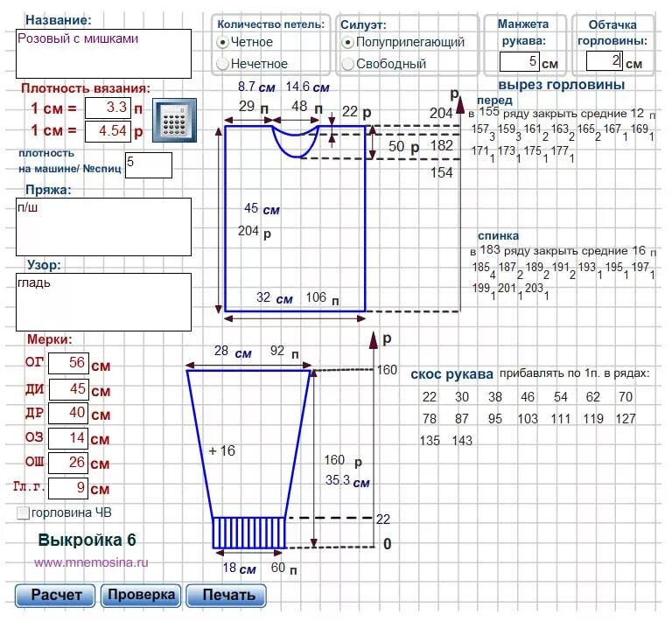
Task: Open the www.mnemosina.ru link
Action: click(91, 562)
